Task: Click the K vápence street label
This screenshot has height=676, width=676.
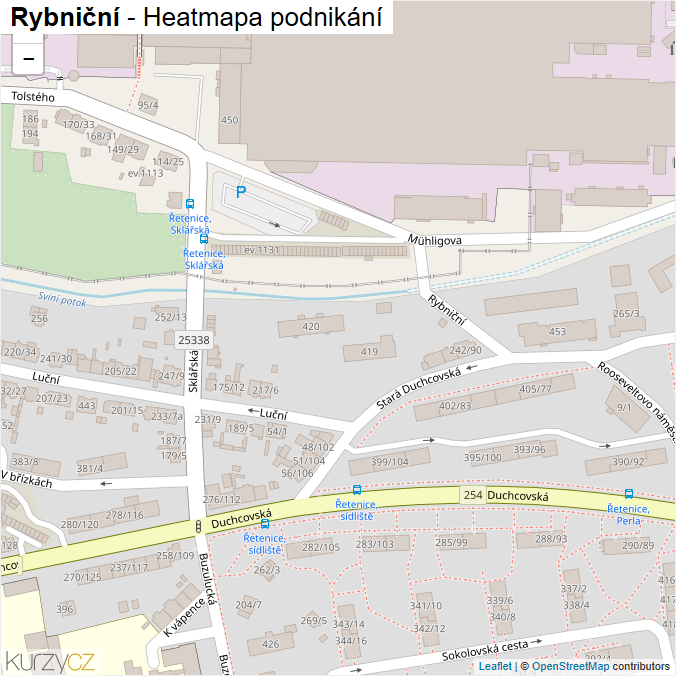Action: point(184,618)
